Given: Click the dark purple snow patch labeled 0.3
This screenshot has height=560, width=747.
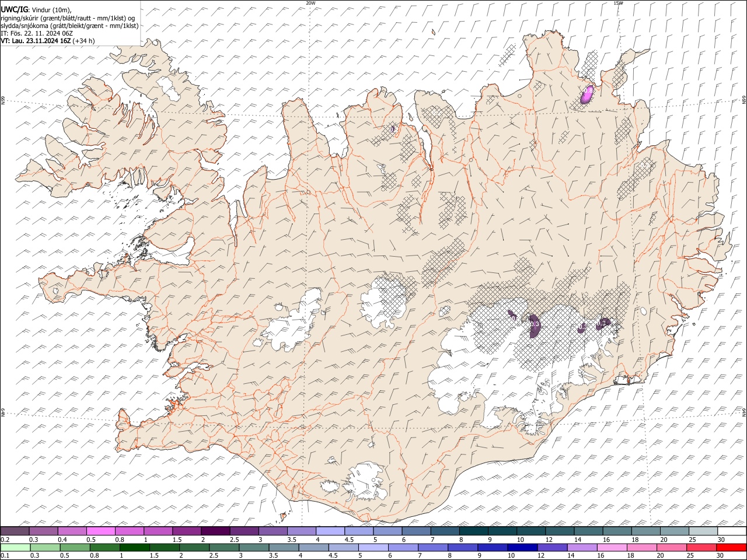Looking at the screenshot, I should tap(535, 325).
